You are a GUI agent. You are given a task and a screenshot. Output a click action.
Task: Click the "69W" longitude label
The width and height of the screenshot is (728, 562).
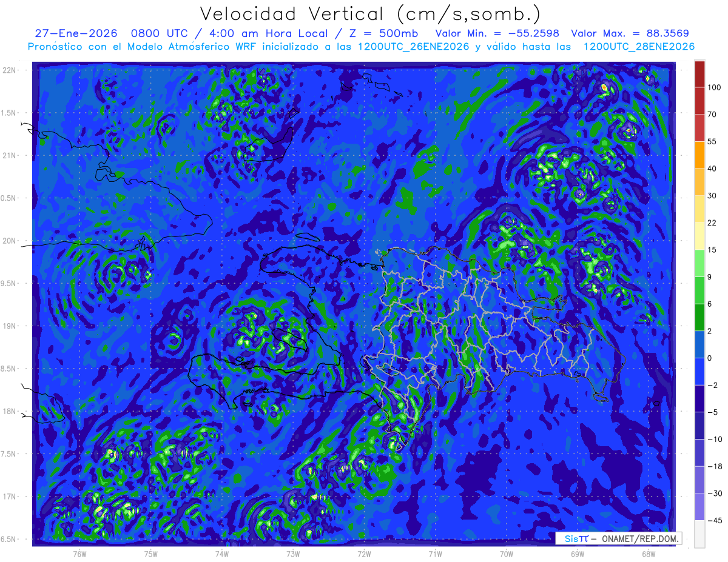(578, 554)
